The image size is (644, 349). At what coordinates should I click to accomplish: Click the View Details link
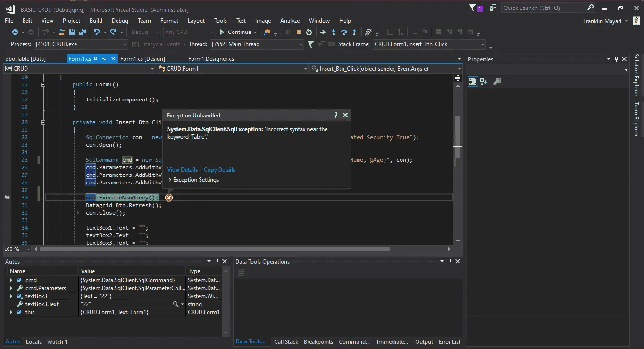pyautogui.click(x=183, y=170)
